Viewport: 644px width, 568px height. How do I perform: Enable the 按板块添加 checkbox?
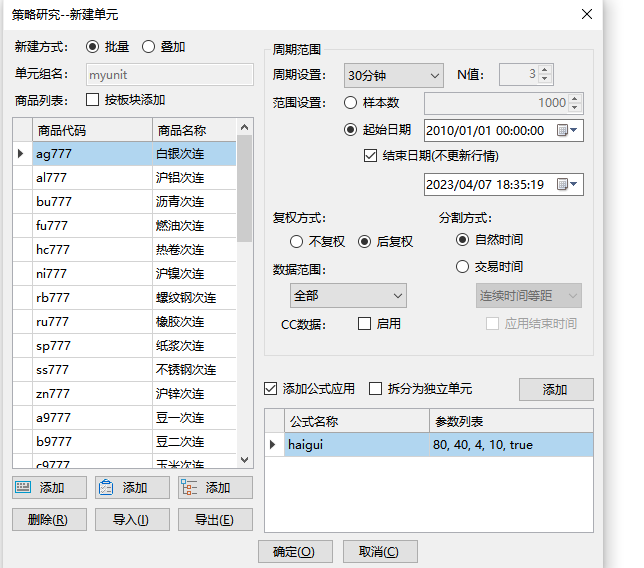[x=93, y=100]
